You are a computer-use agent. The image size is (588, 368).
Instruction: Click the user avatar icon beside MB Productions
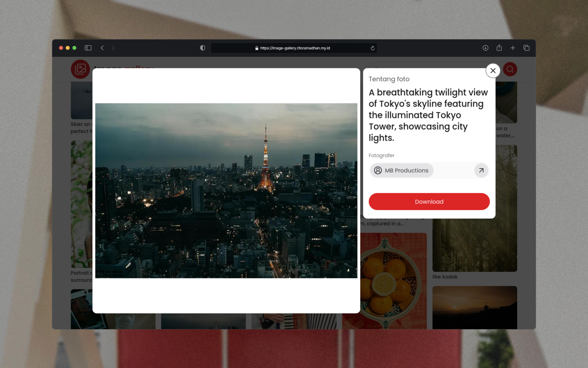tap(378, 170)
